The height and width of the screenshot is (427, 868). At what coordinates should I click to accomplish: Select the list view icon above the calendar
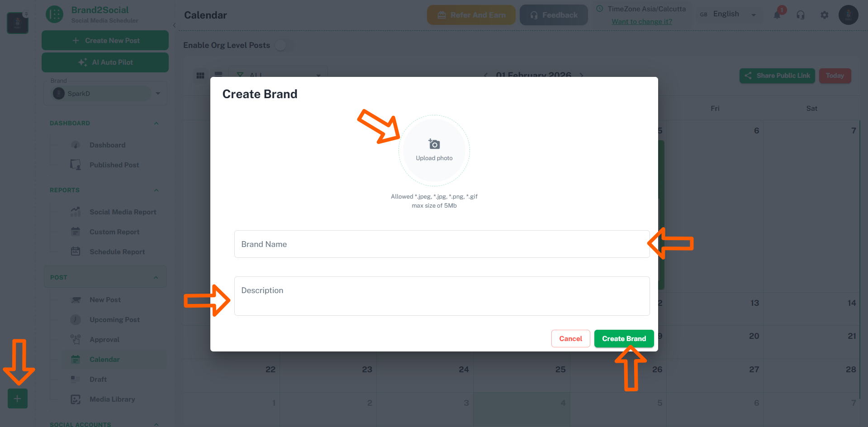(218, 76)
